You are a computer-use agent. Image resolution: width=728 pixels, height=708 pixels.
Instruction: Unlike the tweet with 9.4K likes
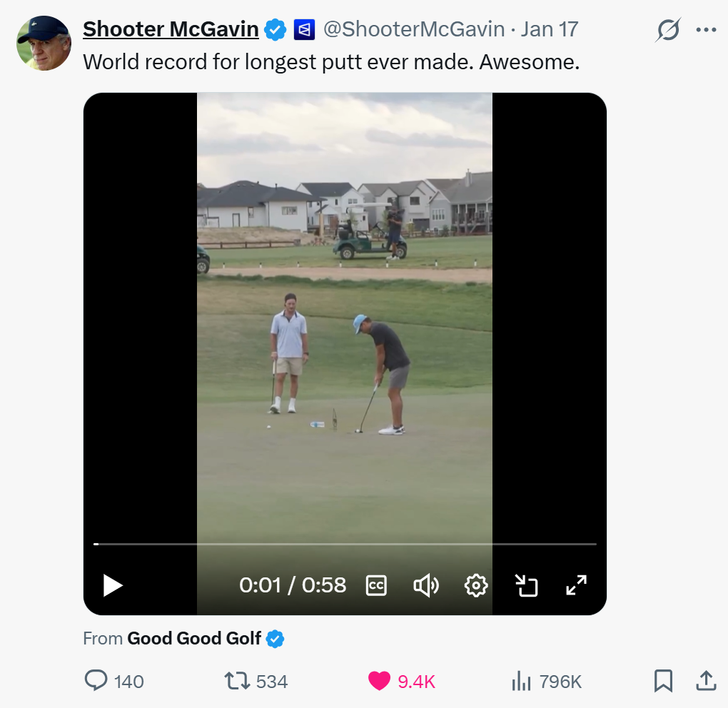[380, 681]
